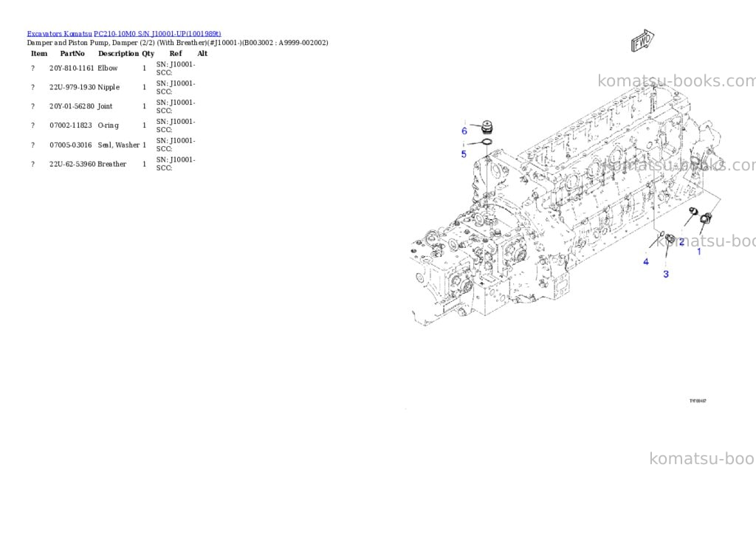Select part number 20Y-810-1161

pos(72,69)
